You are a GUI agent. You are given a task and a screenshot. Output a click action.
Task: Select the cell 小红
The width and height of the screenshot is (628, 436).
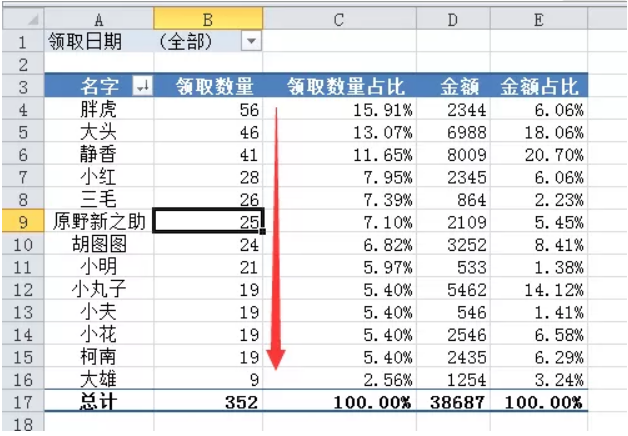(99, 177)
